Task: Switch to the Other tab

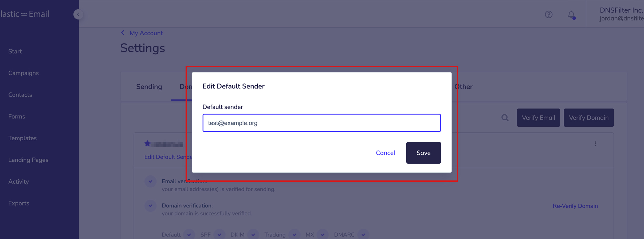Action: 464,87
